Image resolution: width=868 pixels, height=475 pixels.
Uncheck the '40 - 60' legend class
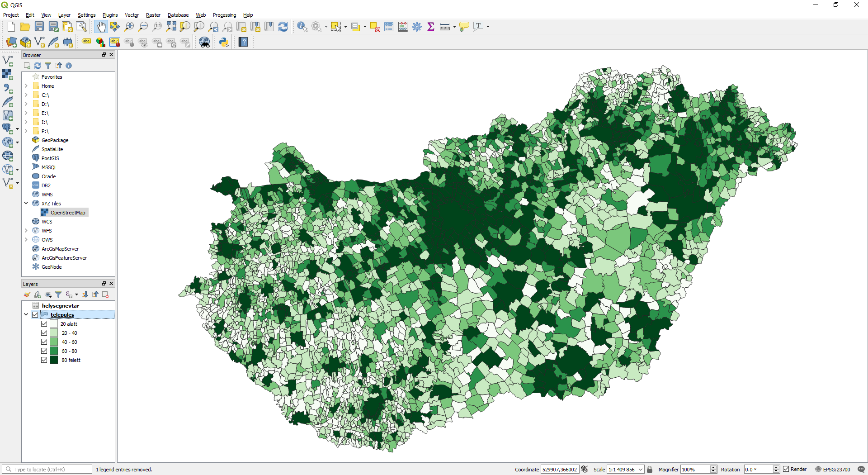[x=44, y=342]
